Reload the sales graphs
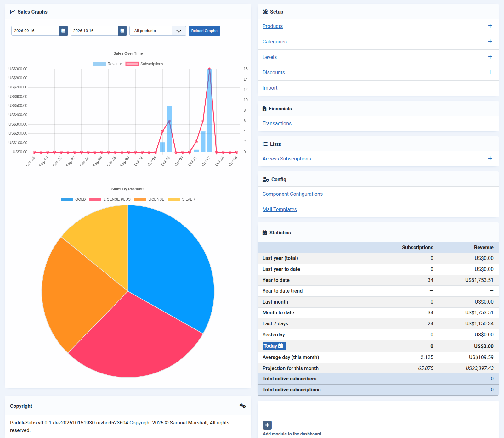504x438 pixels. click(x=204, y=31)
